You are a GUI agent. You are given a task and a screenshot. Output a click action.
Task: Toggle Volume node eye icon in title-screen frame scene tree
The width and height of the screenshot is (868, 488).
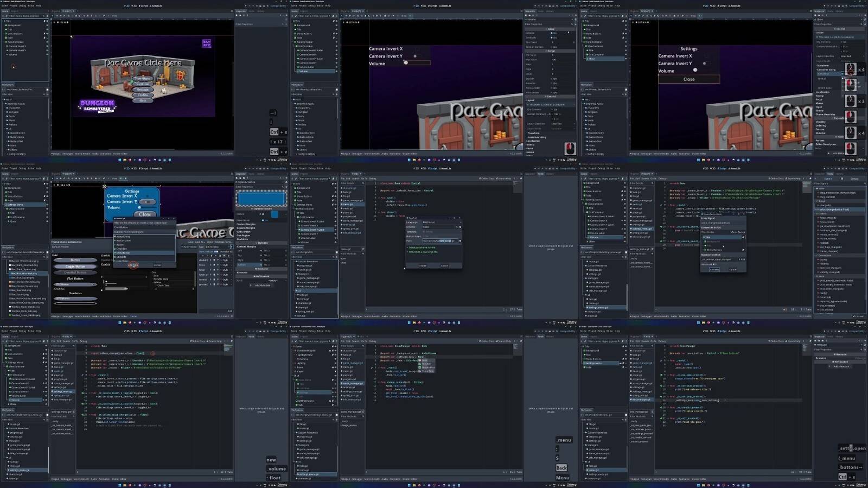tap(47, 54)
